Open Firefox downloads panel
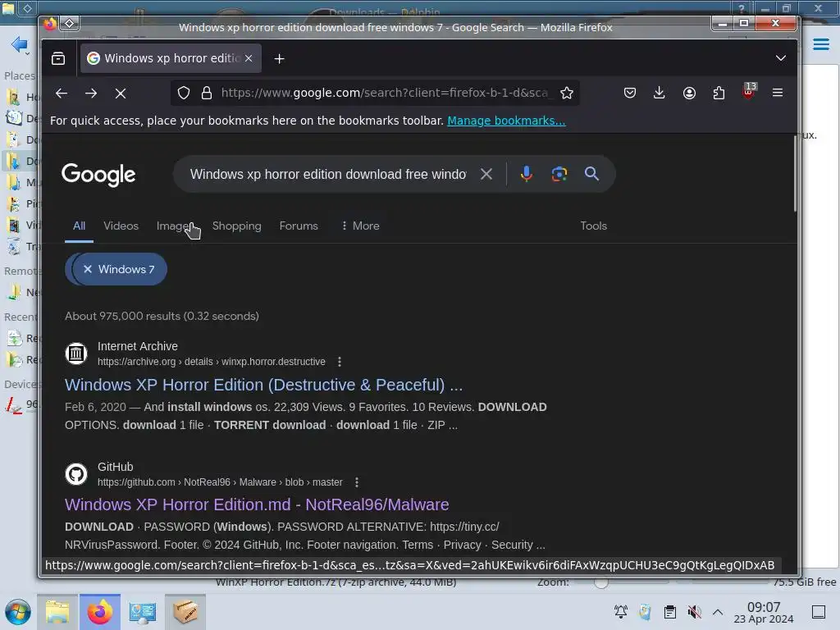840x630 pixels. point(660,93)
